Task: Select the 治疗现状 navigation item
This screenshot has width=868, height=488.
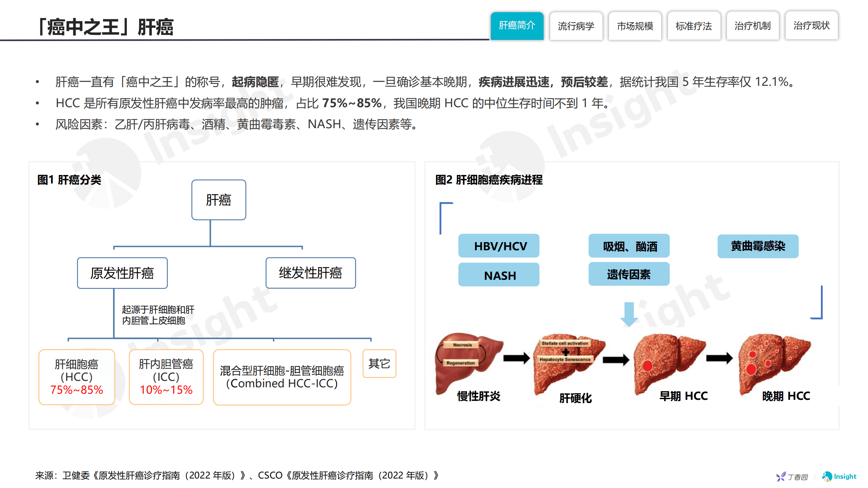Action: click(811, 26)
